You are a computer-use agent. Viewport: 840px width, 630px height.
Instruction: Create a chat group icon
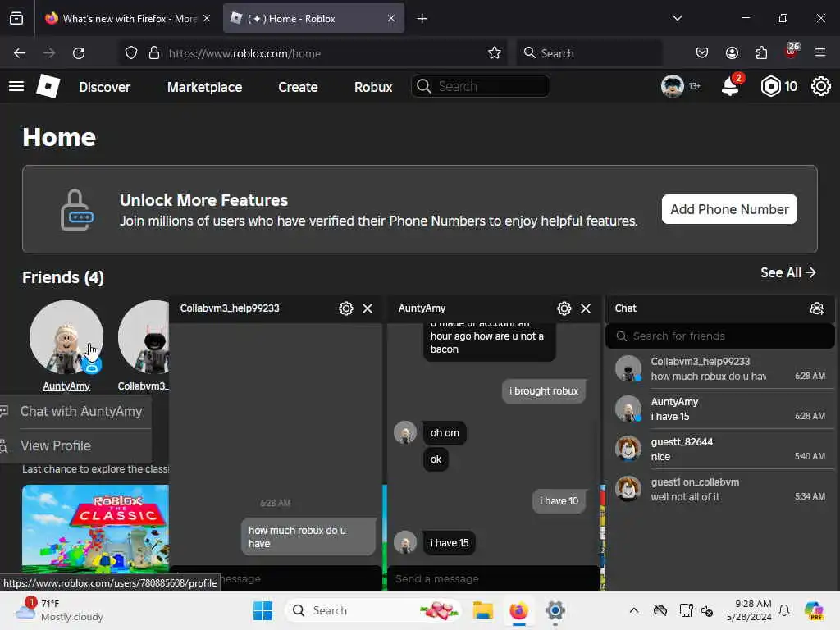click(816, 308)
